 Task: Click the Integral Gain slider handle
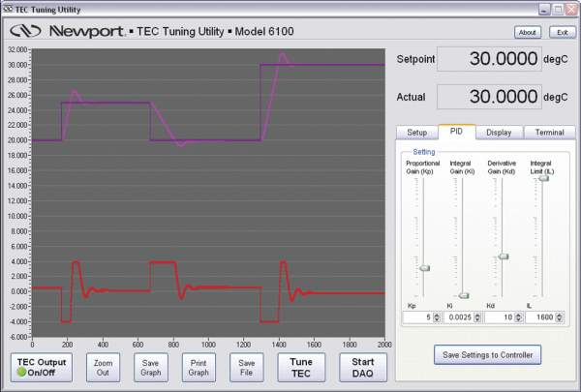click(x=464, y=295)
